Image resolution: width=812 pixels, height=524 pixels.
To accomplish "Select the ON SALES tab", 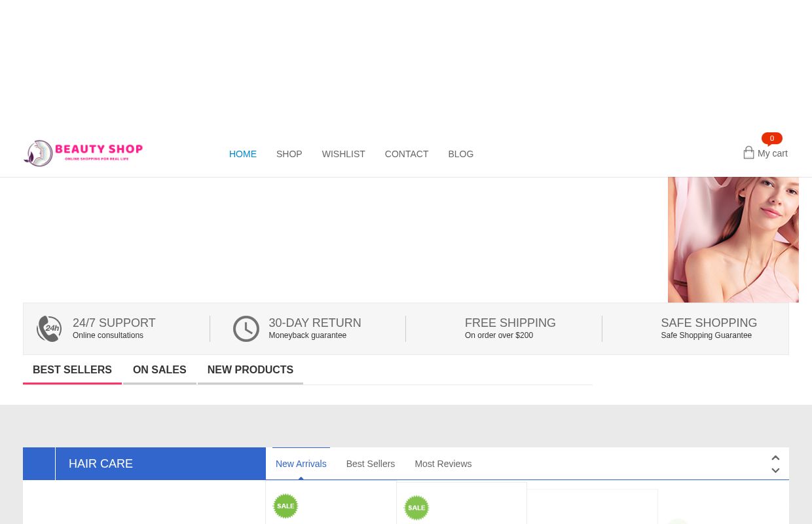I will pyautogui.click(x=160, y=370).
